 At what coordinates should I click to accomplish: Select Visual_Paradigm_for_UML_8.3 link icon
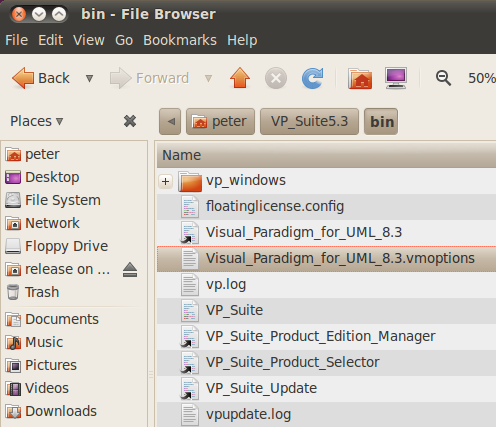pyautogui.click(x=190, y=233)
